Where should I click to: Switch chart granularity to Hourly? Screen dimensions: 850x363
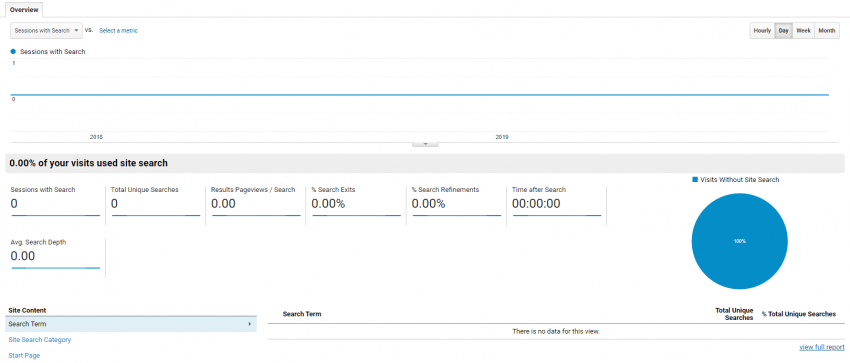pos(762,31)
